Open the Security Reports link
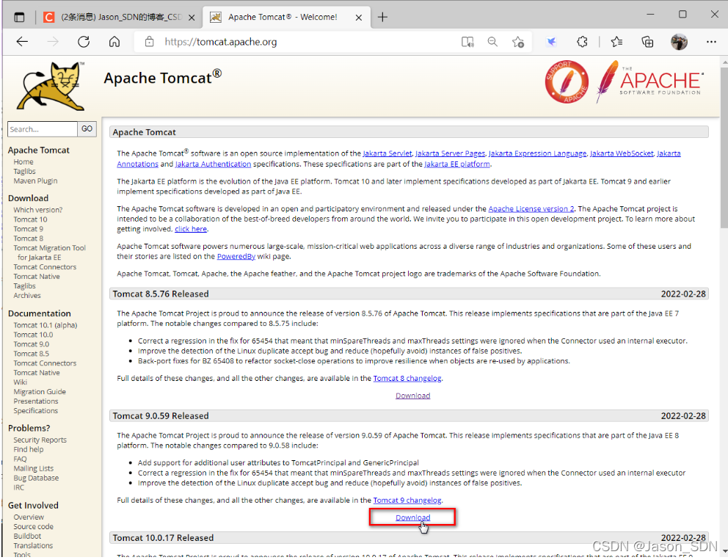728x560 pixels. tap(40, 440)
